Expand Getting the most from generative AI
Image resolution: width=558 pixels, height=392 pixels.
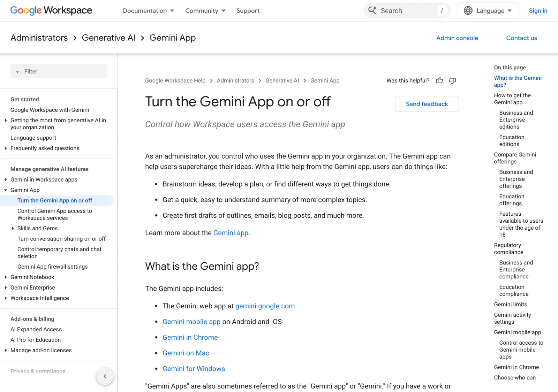(6, 120)
